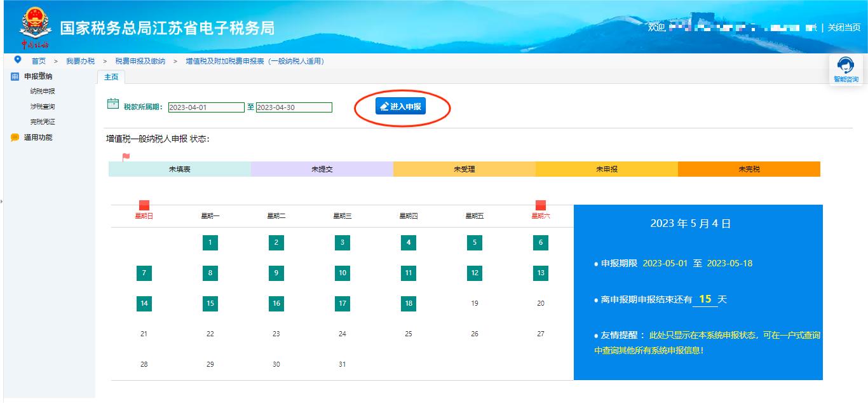Click the 申报缴纳 sidebar icon
The width and height of the screenshot is (868, 403).
[15, 77]
